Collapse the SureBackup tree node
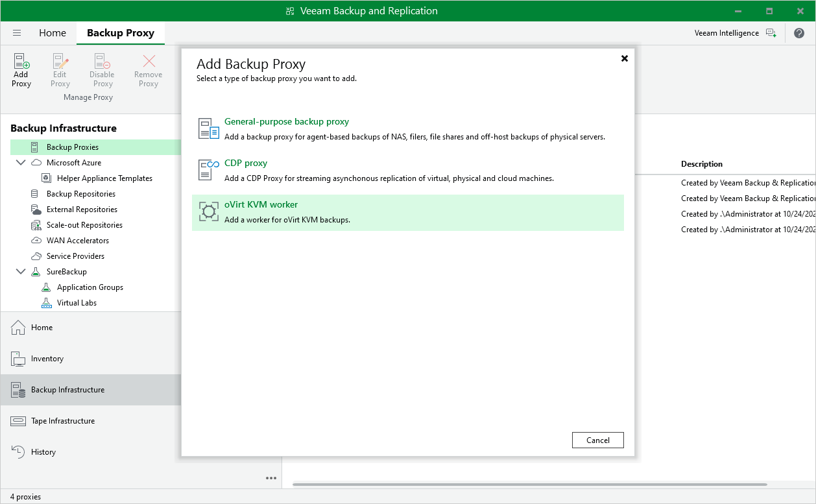 (21, 272)
